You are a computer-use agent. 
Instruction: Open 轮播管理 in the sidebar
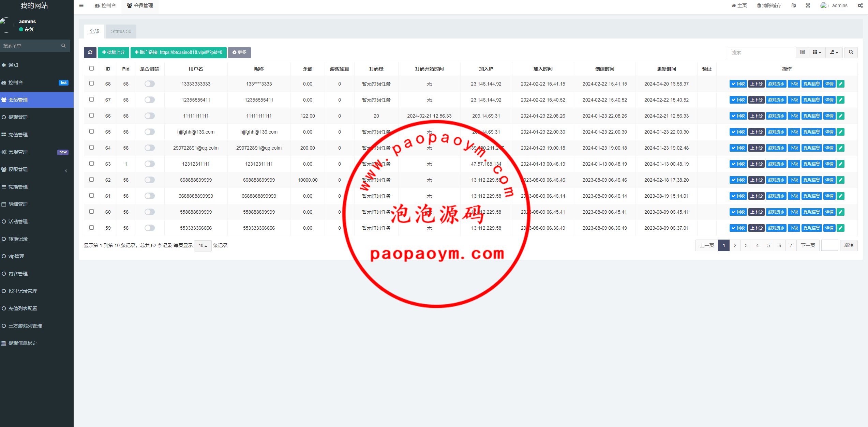point(37,187)
